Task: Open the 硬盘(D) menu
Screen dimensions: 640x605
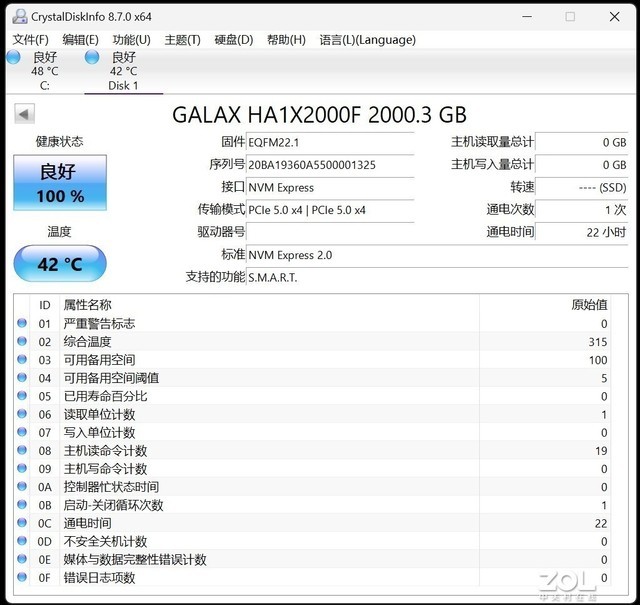Action: pyautogui.click(x=233, y=39)
